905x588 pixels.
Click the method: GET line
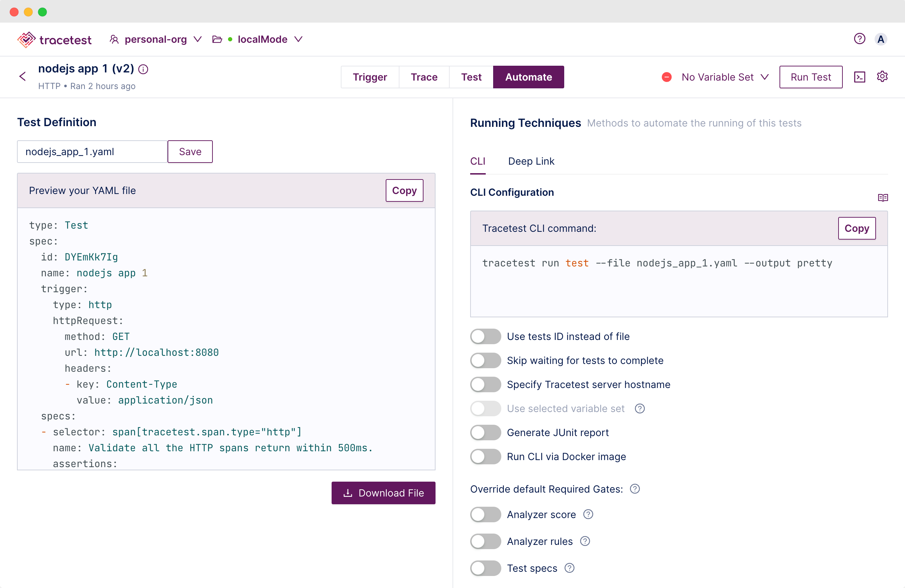(97, 336)
